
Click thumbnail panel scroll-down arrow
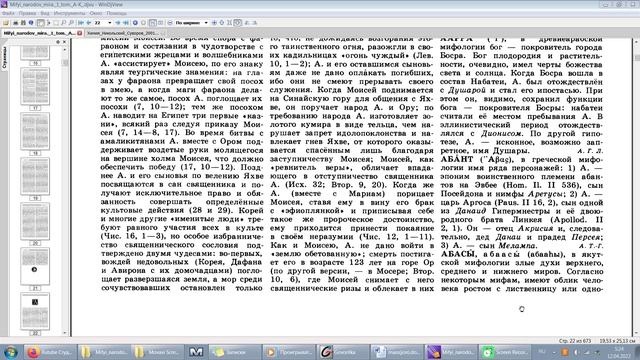click(x=64, y=333)
